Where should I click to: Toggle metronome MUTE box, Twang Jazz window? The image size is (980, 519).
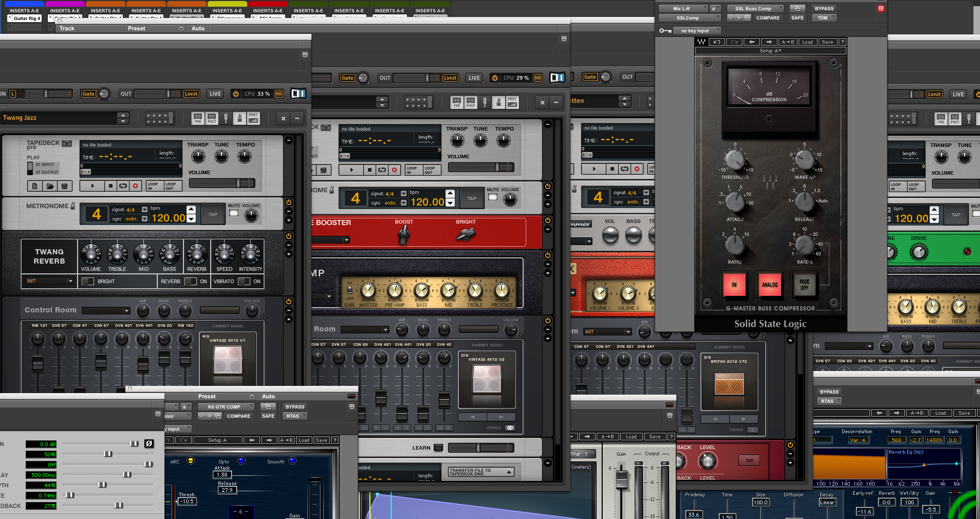click(x=234, y=213)
